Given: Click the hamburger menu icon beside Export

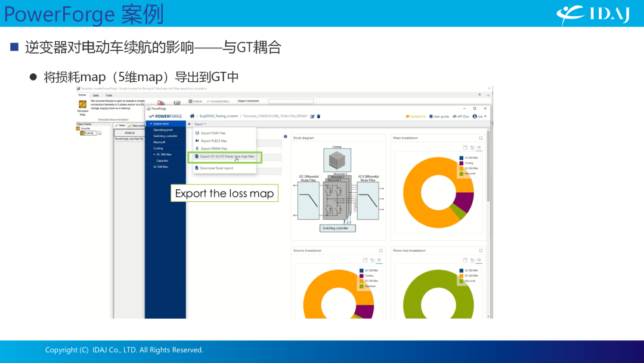Looking at the screenshot, I should (x=190, y=124).
